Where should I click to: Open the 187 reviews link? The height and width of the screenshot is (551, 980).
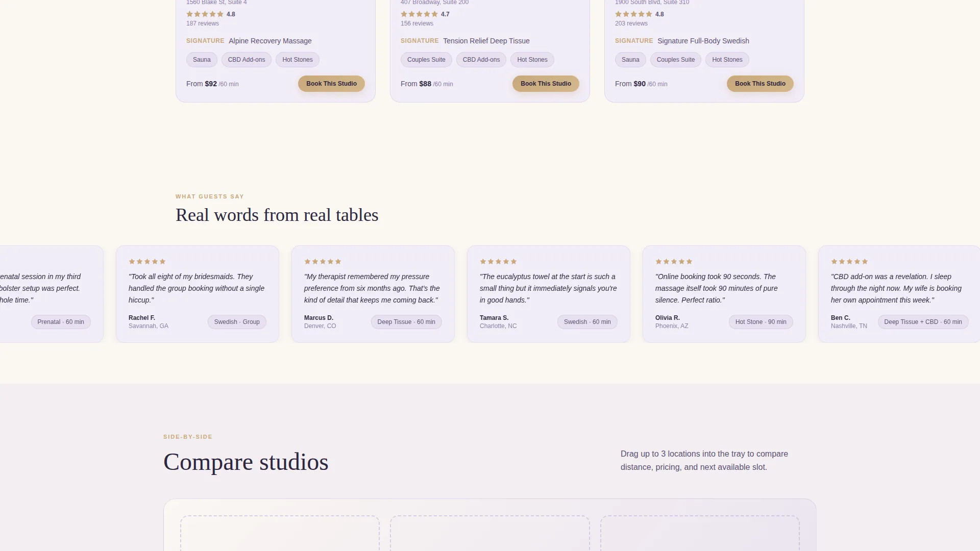pos(203,23)
